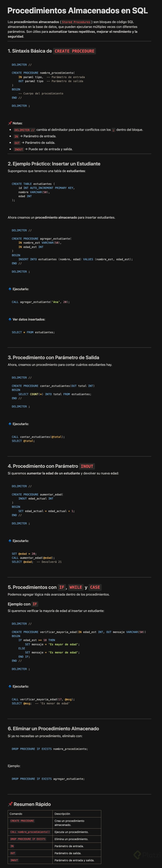Click the INOUT code tag in section 4 heading
Screen dimensions: 162x868
[x=87, y=466]
